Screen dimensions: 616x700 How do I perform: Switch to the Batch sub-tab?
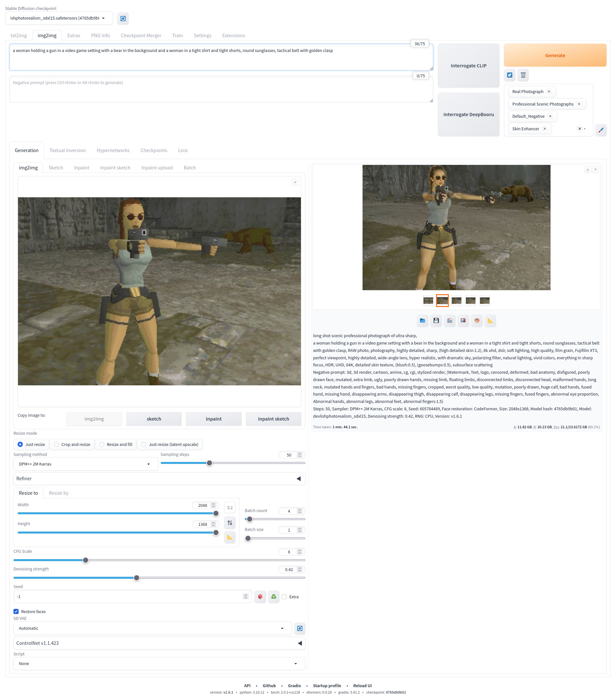(190, 168)
